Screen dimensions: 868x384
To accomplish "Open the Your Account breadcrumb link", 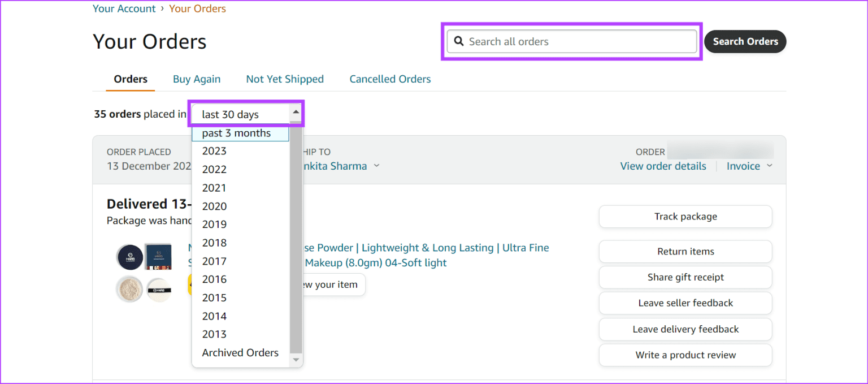I will click(x=124, y=8).
